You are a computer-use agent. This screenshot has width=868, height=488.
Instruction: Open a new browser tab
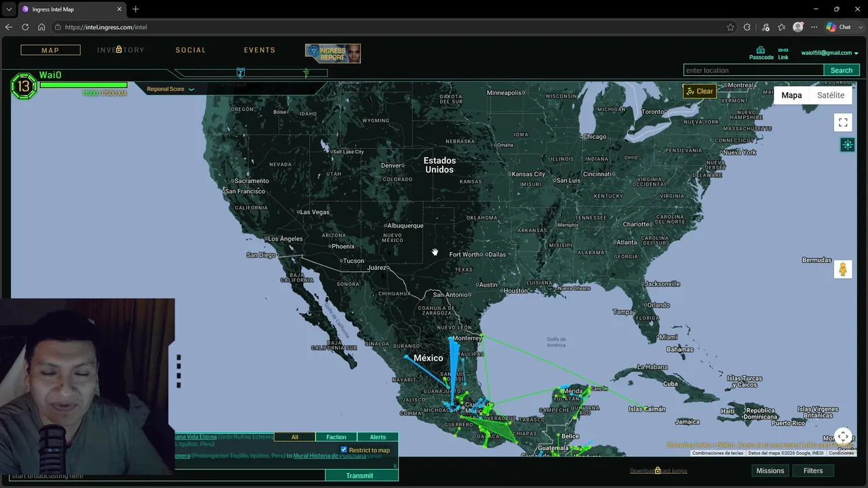click(x=136, y=9)
